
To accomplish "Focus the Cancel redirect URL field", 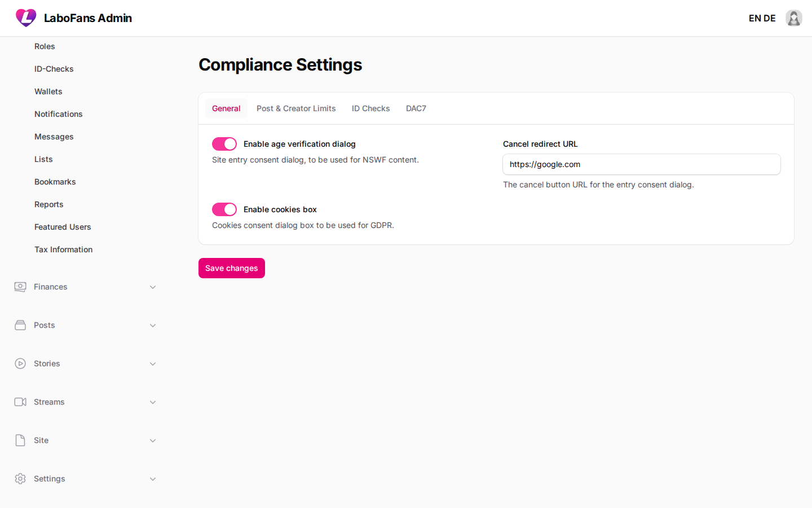I will coord(642,164).
